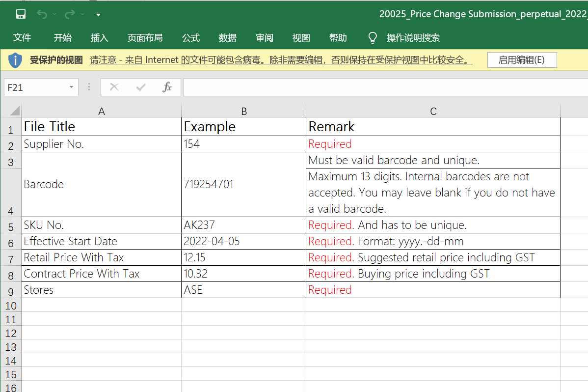Viewport: 588px width, 392px height.
Task: Click the lightbulb Tell Me icon
Action: point(373,38)
